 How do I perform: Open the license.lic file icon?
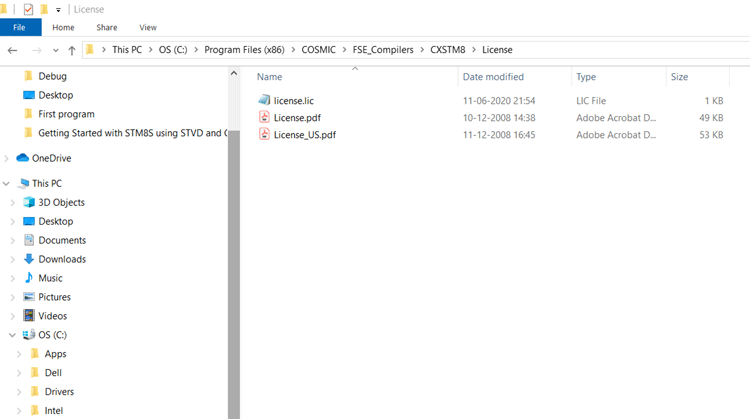pyautogui.click(x=264, y=100)
